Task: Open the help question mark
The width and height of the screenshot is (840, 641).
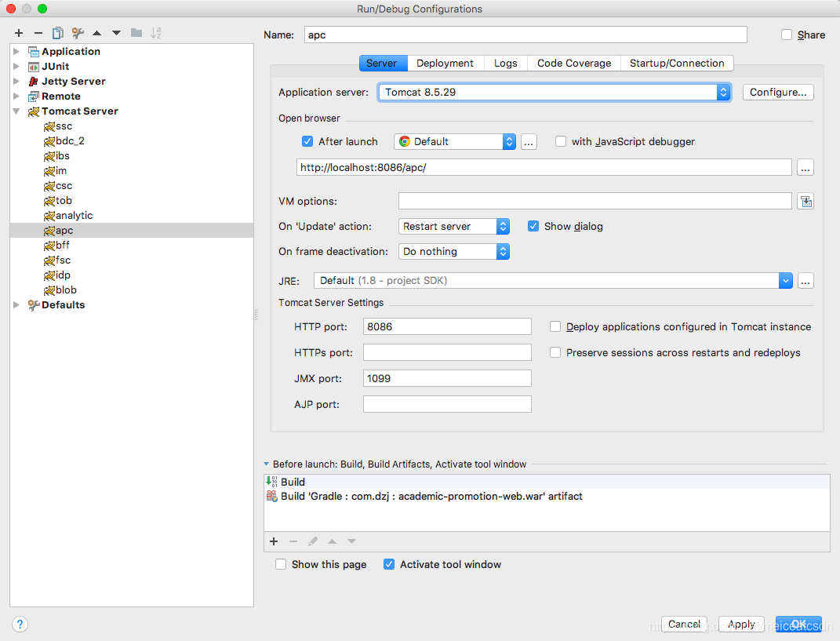Action: [x=20, y=625]
